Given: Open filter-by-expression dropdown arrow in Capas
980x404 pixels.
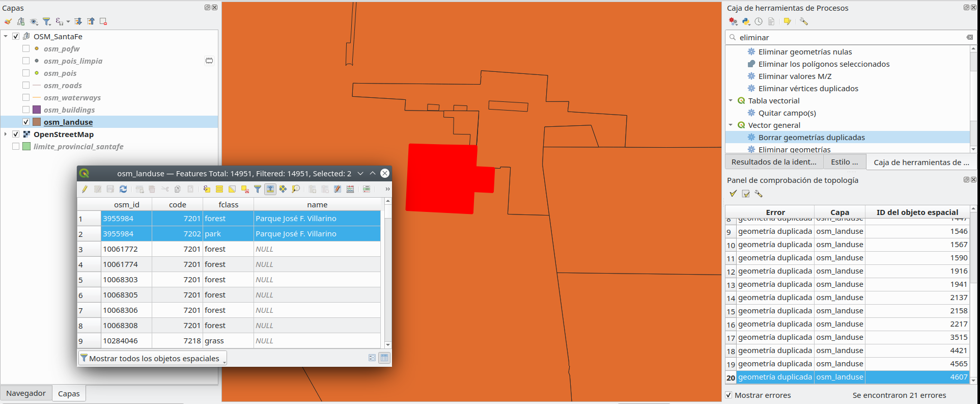Looking at the screenshot, I should [68, 21].
